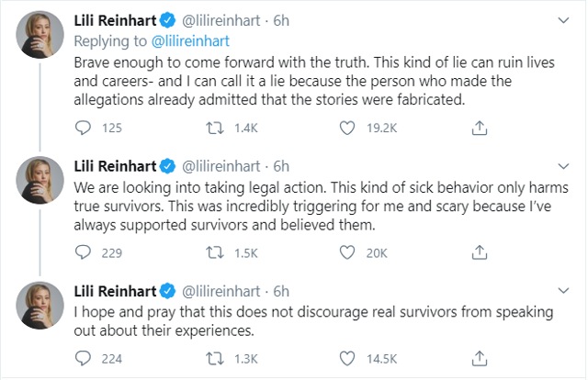Share the 'hope and pray' tweet

tap(480, 358)
